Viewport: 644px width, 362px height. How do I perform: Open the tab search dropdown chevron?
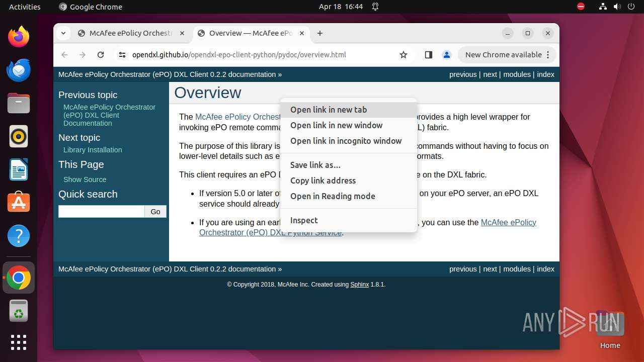click(63, 33)
